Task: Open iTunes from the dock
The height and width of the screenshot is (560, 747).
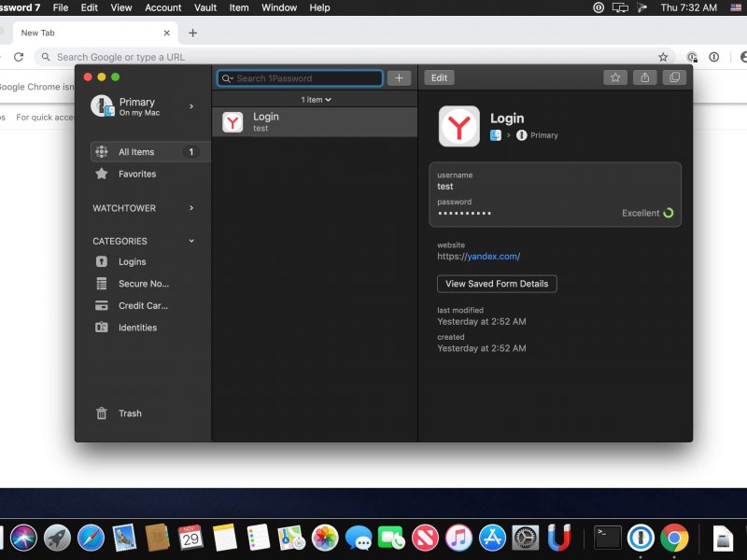Action: pyautogui.click(x=458, y=538)
